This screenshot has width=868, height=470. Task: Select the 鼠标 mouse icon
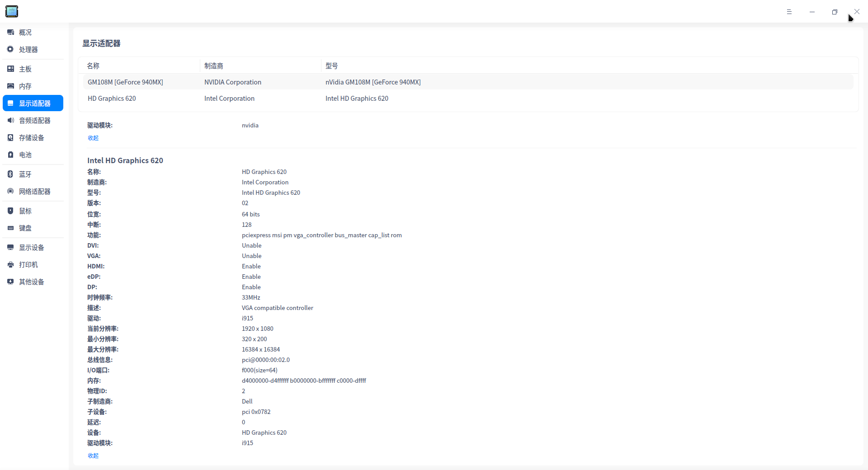[x=10, y=211]
